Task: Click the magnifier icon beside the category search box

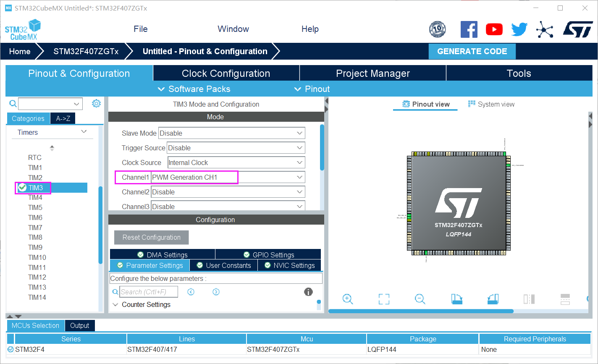Action: 13,104
